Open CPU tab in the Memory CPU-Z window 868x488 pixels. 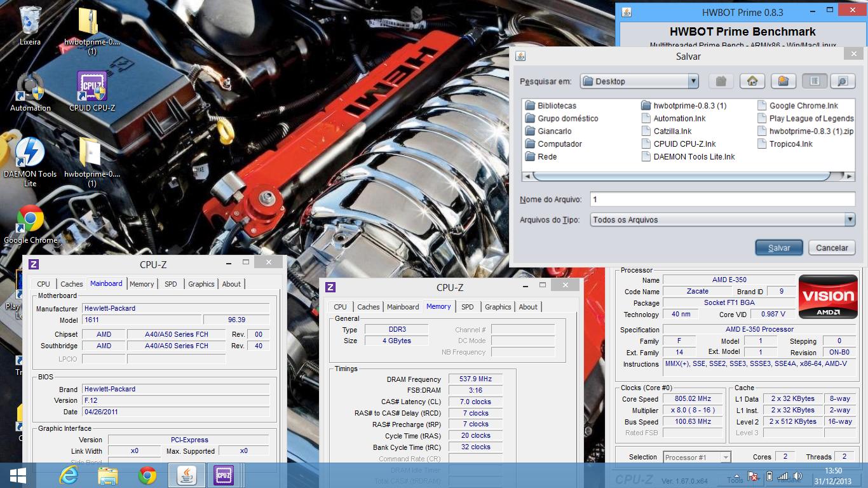(x=340, y=307)
